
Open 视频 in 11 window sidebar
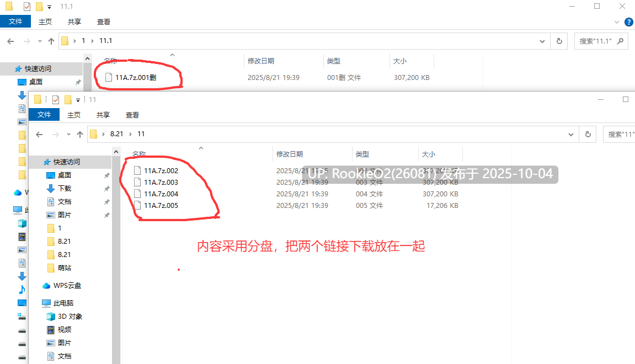pyautogui.click(x=65, y=330)
